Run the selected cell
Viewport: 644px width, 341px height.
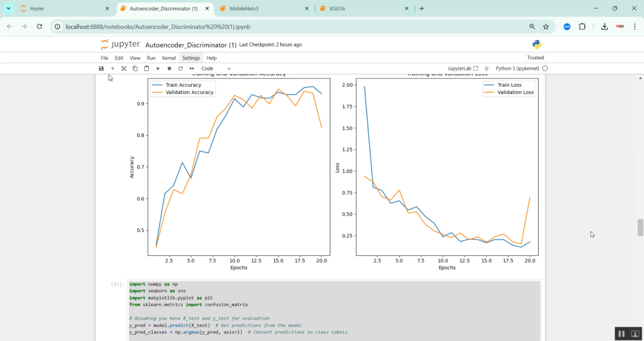pos(158,68)
